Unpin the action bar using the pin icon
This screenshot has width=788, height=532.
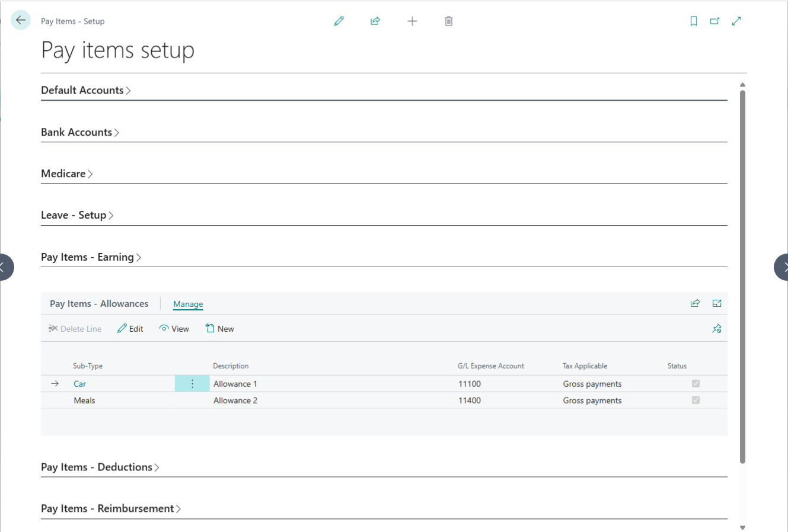coord(716,328)
